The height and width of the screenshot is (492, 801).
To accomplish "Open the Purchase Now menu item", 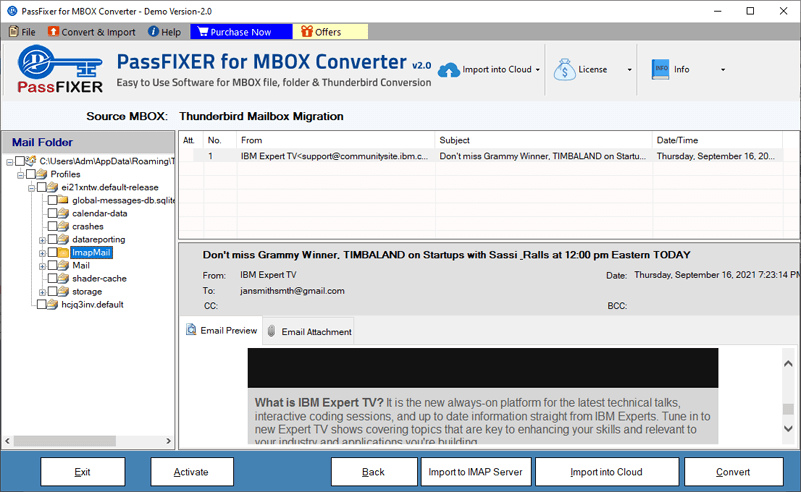I will (x=241, y=32).
